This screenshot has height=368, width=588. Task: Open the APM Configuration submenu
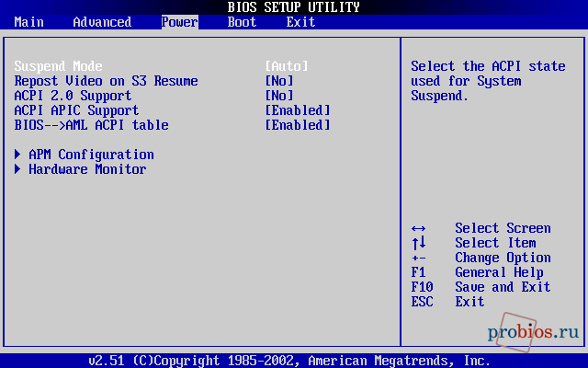tap(92, 155)
